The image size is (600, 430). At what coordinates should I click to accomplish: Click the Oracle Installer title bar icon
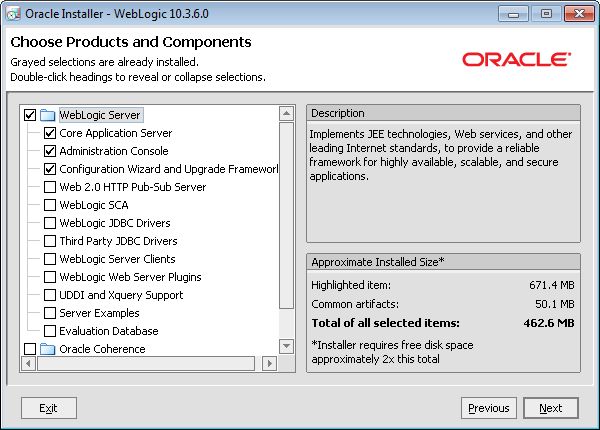tap(13, 14)
